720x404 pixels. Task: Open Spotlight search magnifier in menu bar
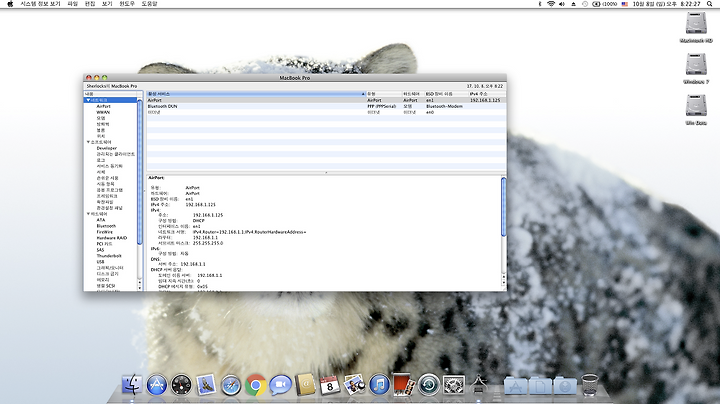[709, 4]
